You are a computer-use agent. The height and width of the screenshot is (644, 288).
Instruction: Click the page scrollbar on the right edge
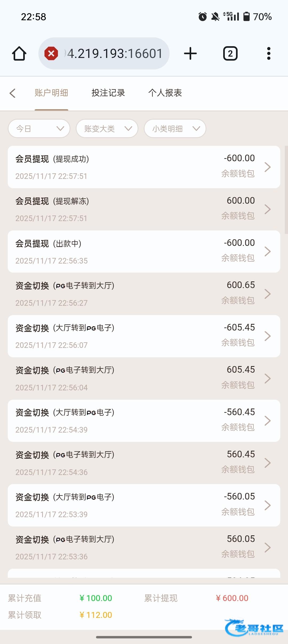point(286,190)
